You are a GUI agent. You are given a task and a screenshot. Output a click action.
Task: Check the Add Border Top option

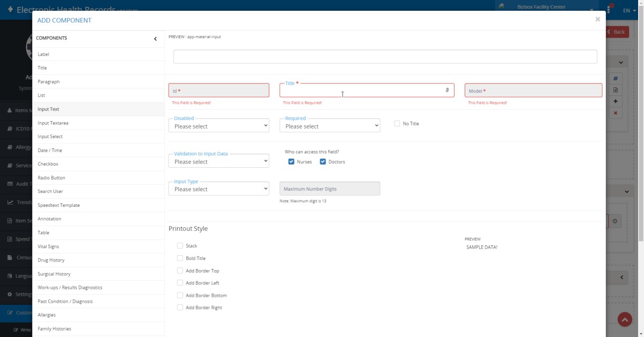(x=180, y=271)
